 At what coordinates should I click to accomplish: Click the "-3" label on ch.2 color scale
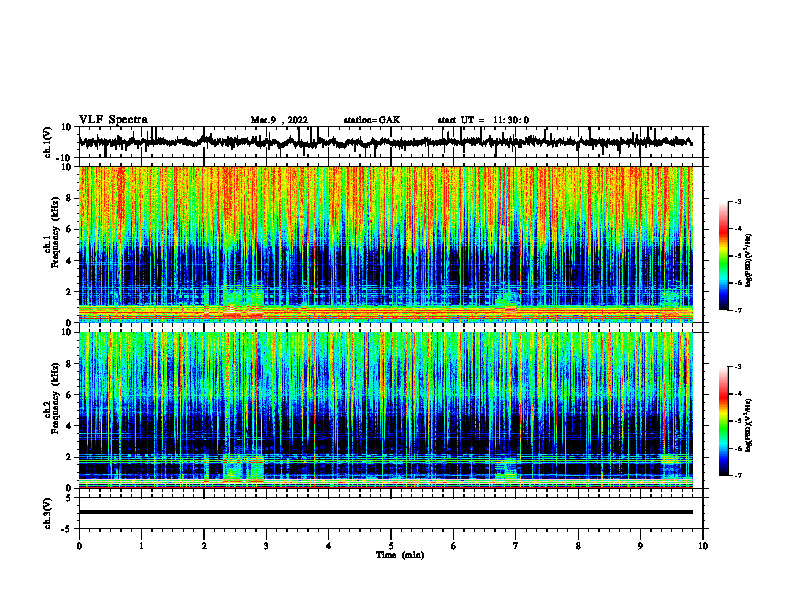(737, 367)
